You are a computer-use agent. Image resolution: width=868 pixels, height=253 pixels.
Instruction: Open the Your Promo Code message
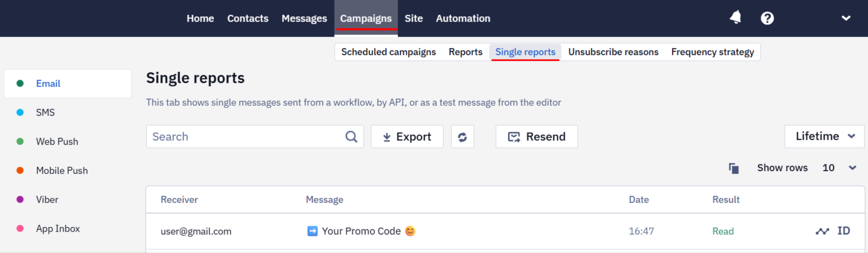(361, 231)
